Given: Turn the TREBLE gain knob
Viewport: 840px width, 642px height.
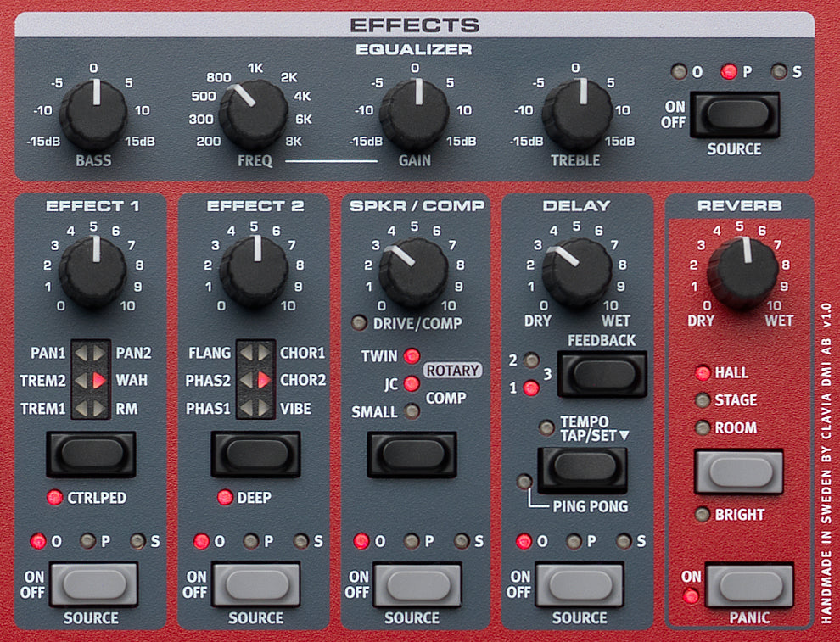Looking at the screenshot, I should tap(575, 110).
